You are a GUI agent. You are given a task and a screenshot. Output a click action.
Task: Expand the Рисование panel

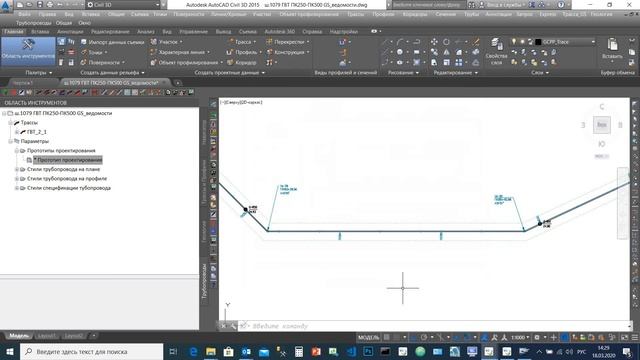[404, 73]
